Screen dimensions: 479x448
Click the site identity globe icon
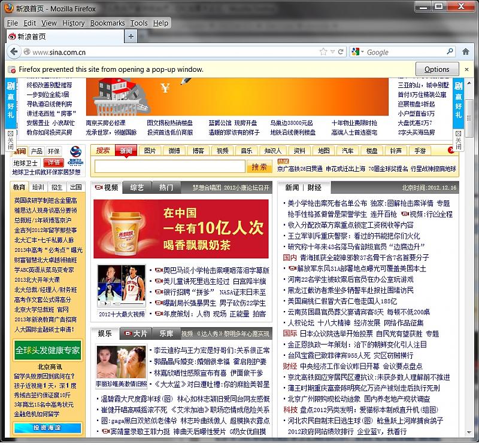tap(27, 52)
